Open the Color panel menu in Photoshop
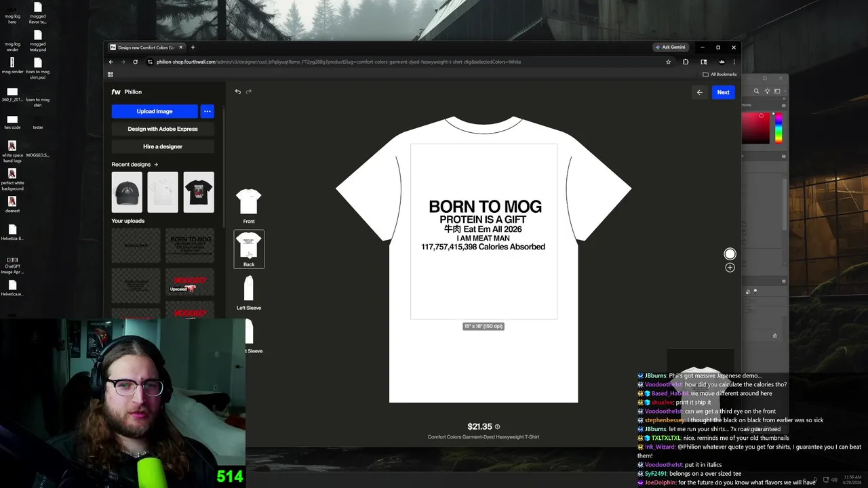868x488 pixels. click(784, 105)
